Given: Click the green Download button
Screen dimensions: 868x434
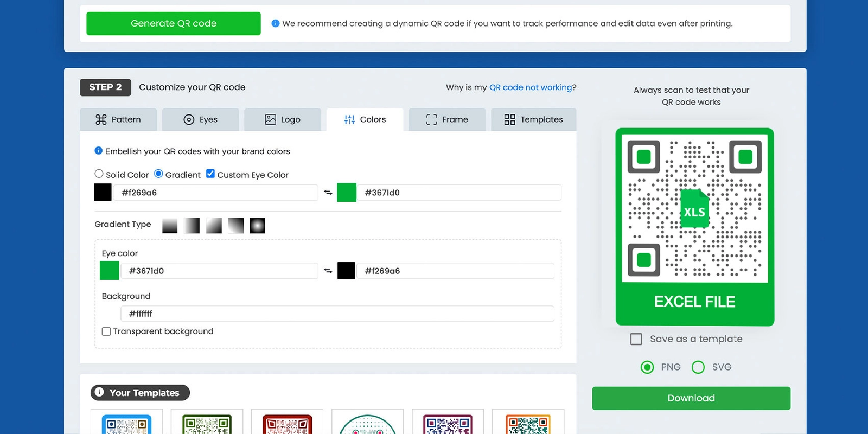Looking at the screenshot, I should pyautogui.click(x=691, y=398).
